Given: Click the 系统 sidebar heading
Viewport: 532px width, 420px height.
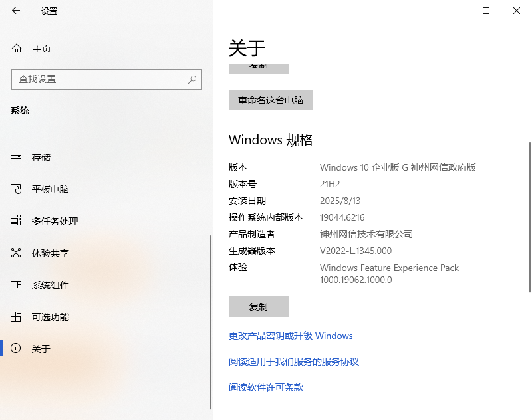Looking at the screenshot, I should (20, 110).
